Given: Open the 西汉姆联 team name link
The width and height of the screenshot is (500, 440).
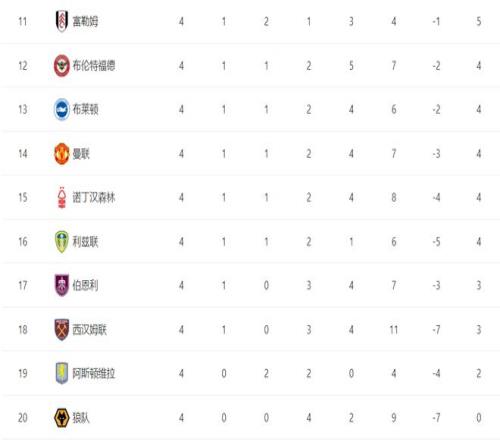Looking at the screenshot, I should pos(90,330).
